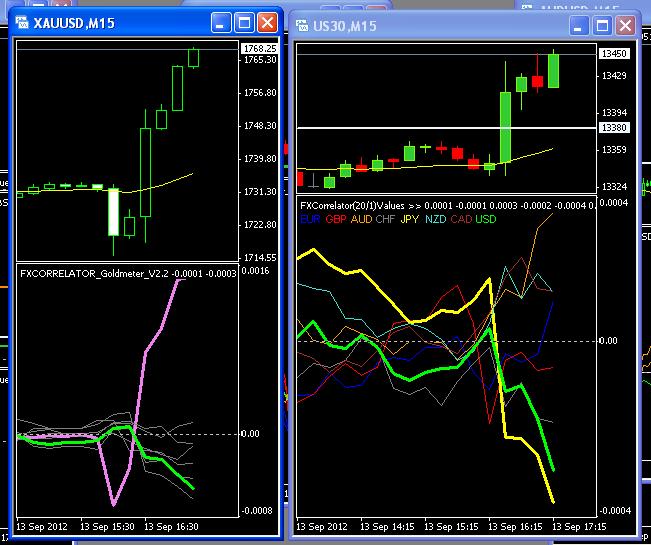This screenshot has height=545, width=651.
Task: Click 13 Sep 15:15 on US30 time axis
Action: pos(451,527)
